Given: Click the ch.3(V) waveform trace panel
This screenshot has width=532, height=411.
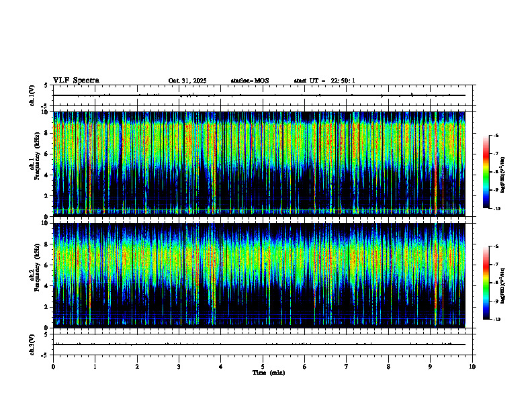Looking at the screenshot, I should (263, 345).
